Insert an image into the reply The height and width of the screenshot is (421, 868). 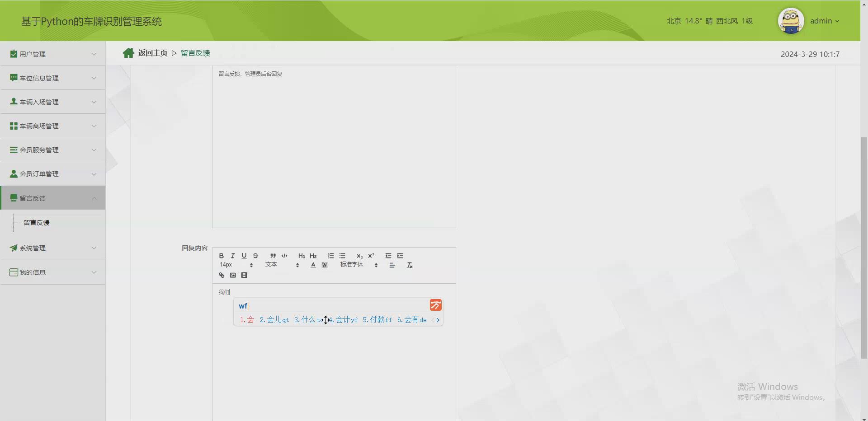coord(233,275)
